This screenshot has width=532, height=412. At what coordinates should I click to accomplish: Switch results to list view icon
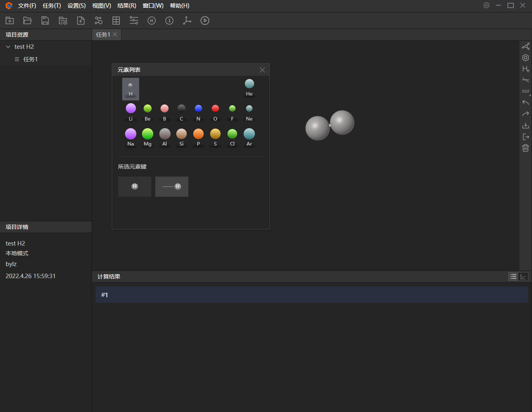[513, 277]
